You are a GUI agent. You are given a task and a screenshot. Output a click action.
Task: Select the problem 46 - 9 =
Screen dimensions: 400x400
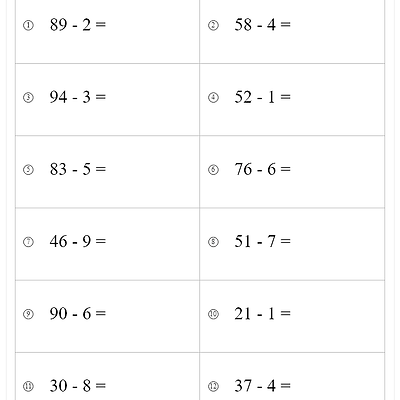tap(78, 241)
